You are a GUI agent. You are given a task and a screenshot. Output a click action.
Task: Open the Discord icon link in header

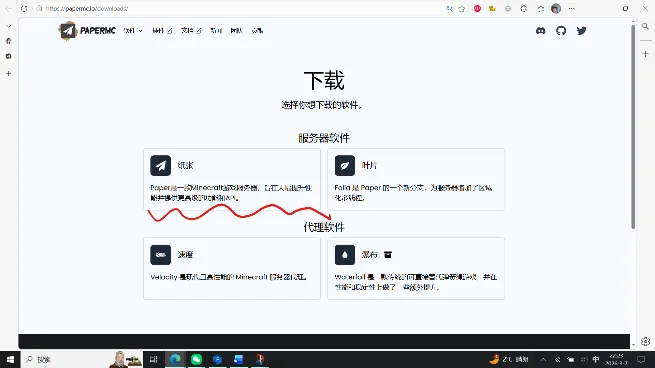pos(541,30)
